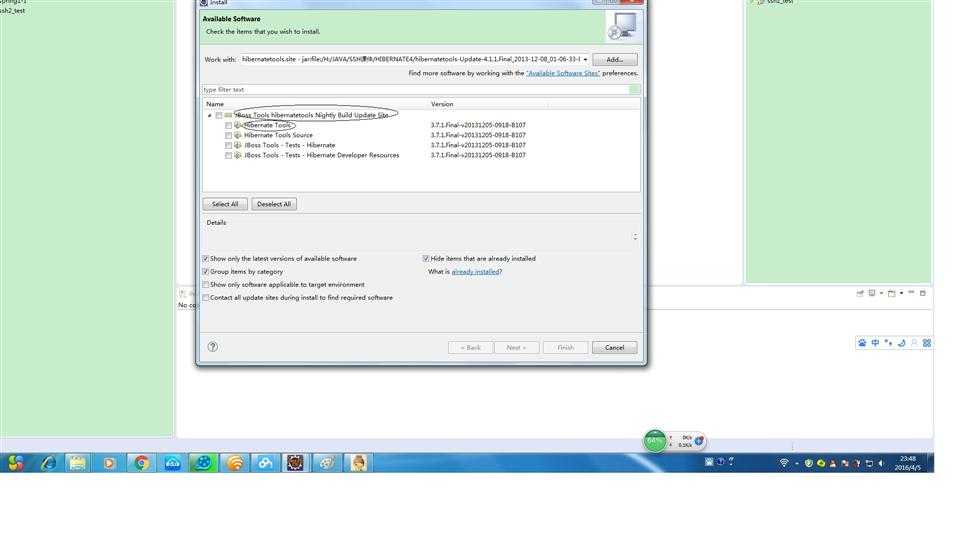Click the type filter text field
Image resolution: width=960 pixels, height=540 pixels.
[416, 89]
